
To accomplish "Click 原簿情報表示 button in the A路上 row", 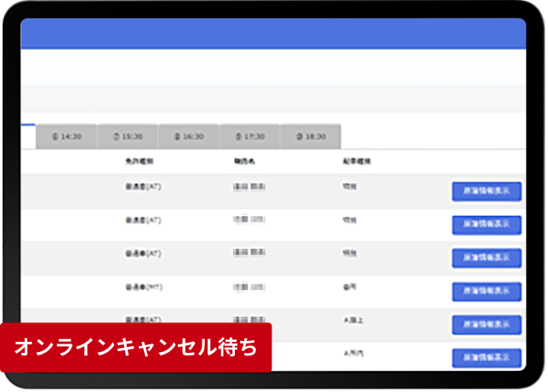I will pos(486,324).
